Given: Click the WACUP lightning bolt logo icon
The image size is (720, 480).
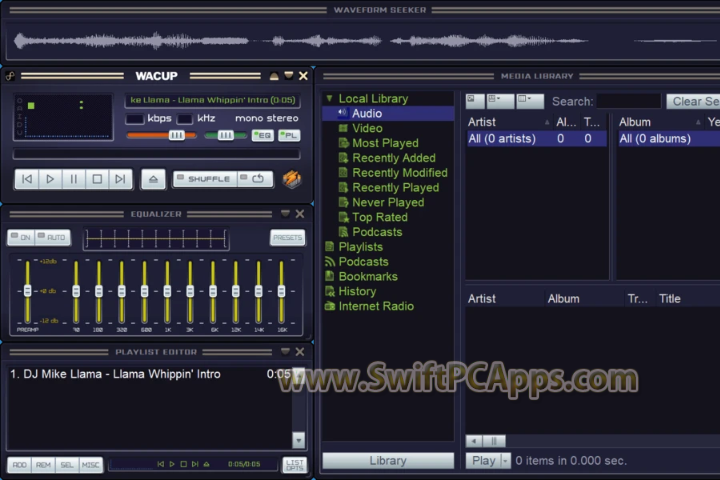Looking at the screenshot, I should pos(292,179).
